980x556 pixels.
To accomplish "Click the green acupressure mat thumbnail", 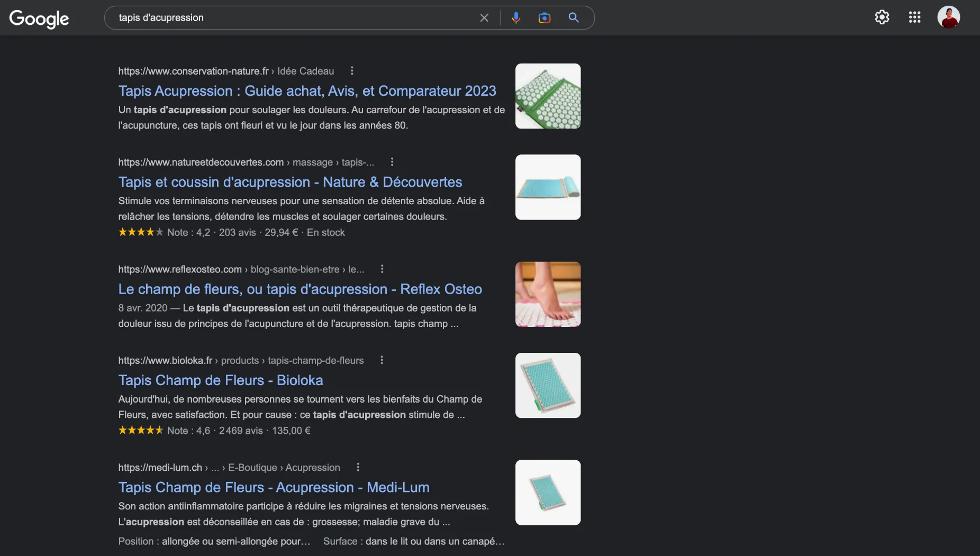I will pyautogui.click(x=548, y=96).
